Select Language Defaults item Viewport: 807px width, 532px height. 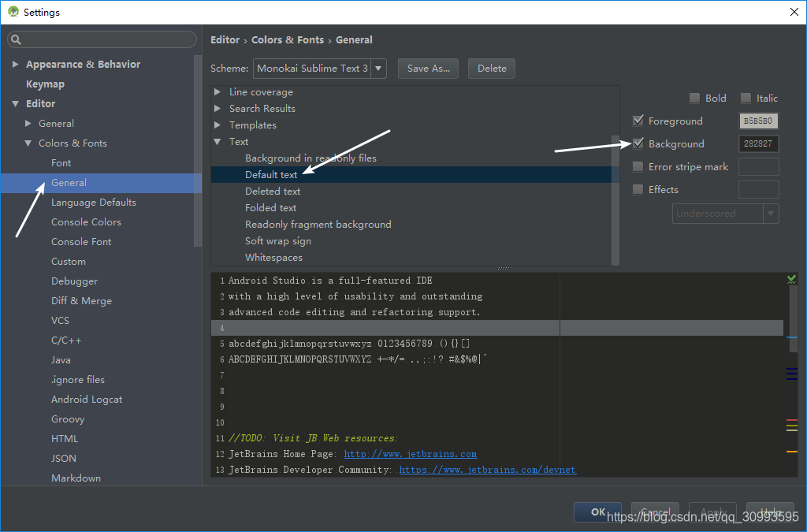94,203
